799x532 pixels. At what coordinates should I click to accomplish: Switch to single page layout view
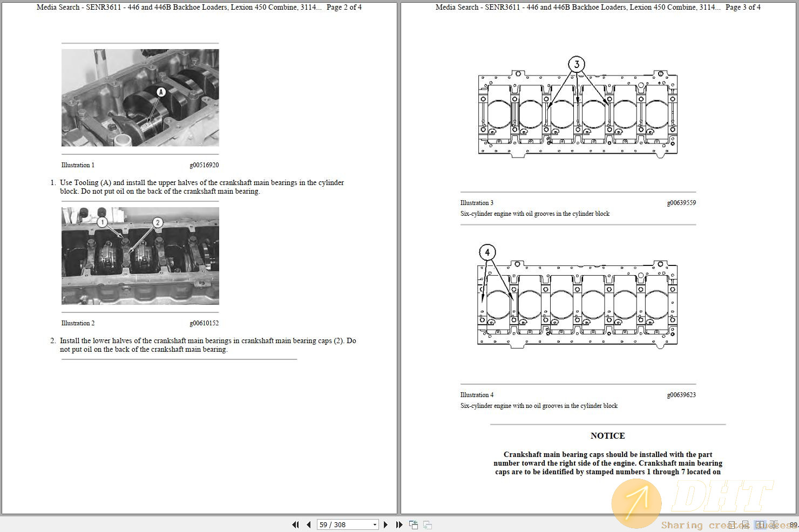[x=732, y=524]
